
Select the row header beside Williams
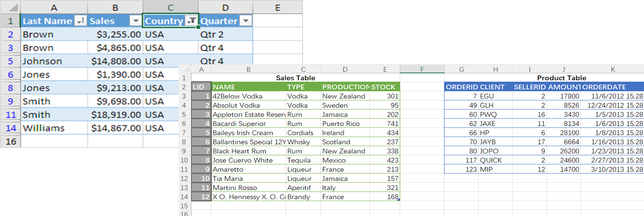[x=11, y=128]
